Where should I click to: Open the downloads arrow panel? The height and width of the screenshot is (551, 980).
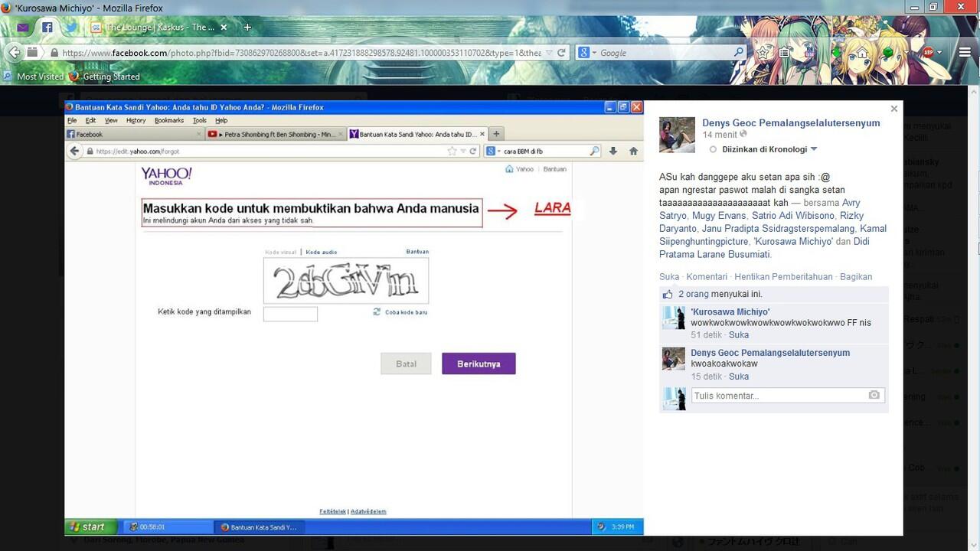coord(837,53)
